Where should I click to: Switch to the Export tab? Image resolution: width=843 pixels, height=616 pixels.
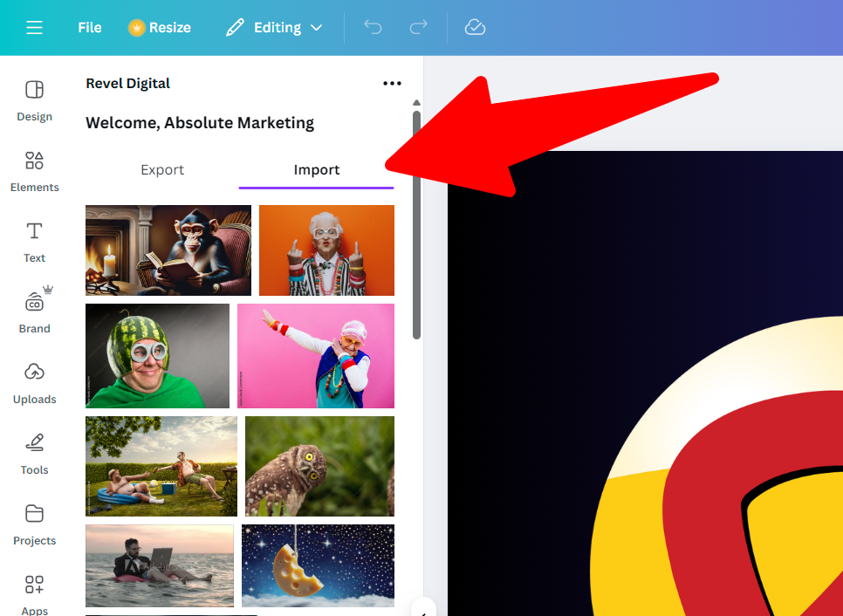tap(162, 170)
